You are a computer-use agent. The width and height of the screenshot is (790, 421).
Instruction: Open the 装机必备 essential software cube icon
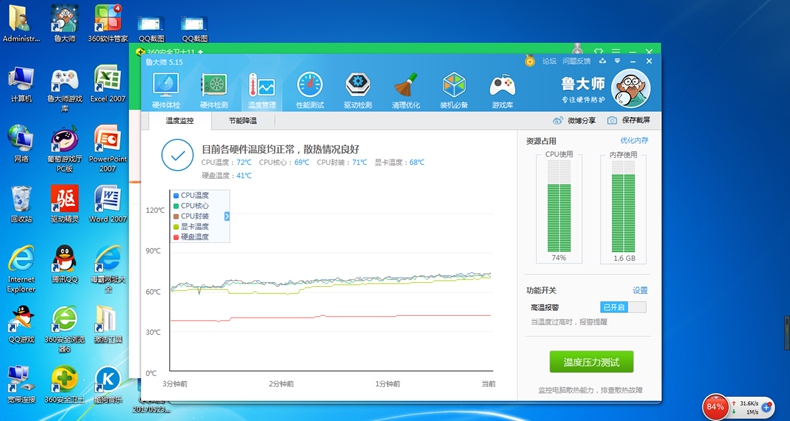coord(454,87)
